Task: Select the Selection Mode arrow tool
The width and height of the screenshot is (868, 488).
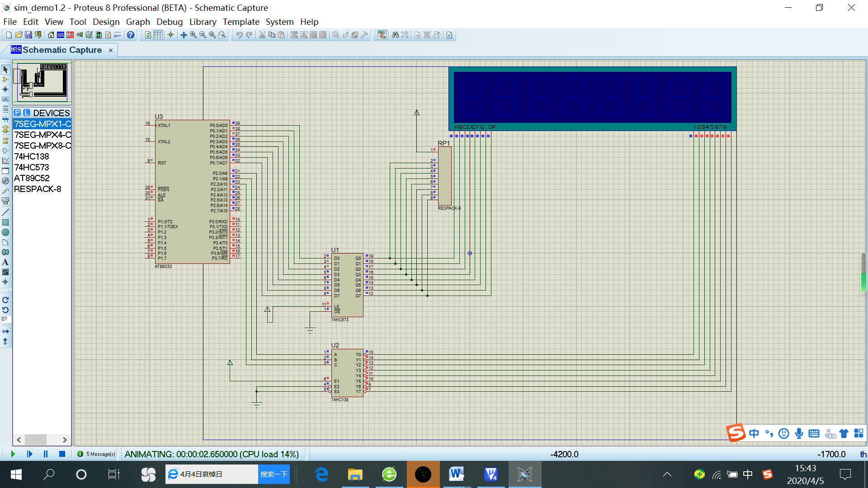Action: coord(5,70)
